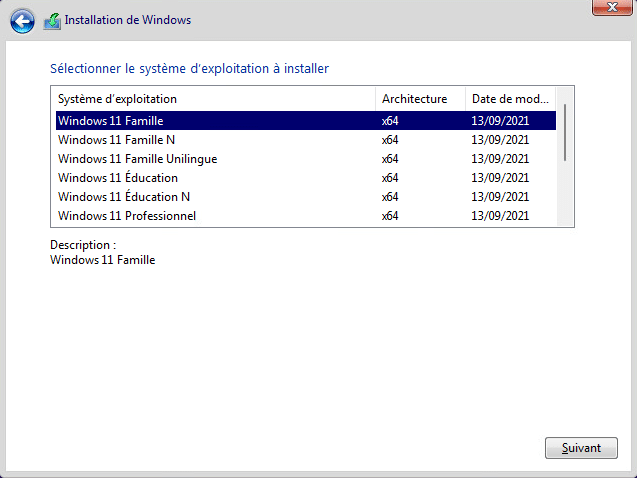637x478 pixels.
Task: Click x64 cell in Windows 11 Professionnel row
Action: pyautogui.click(x=390, y=216)
